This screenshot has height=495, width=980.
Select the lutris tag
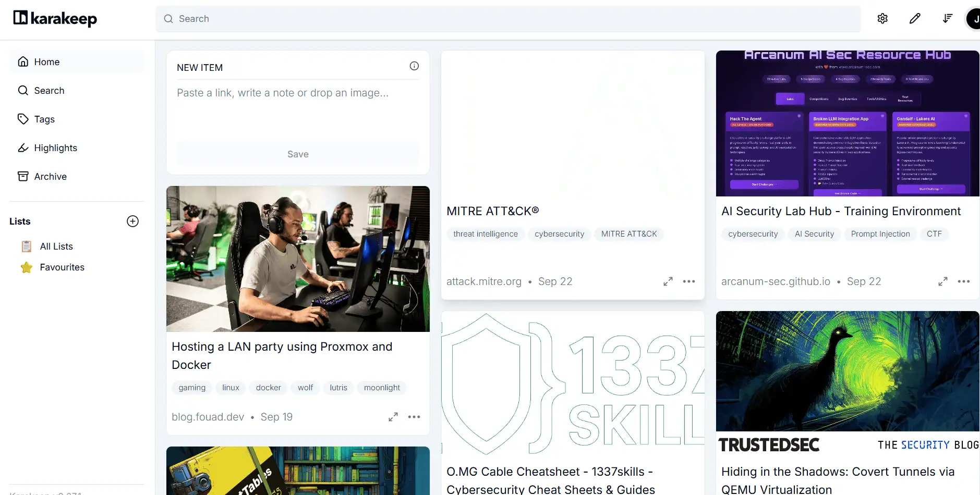point(338,388)
